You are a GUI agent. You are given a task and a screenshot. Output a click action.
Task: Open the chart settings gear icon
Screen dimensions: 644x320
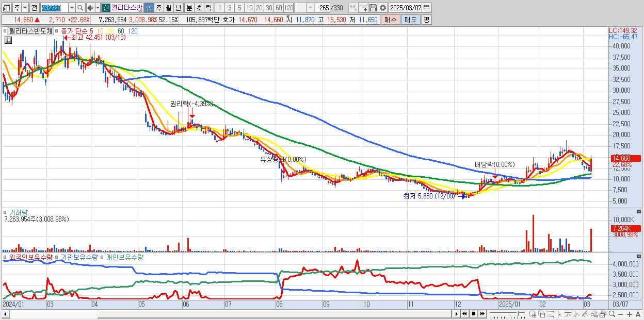pyautogui.click(x=382, y=8)
